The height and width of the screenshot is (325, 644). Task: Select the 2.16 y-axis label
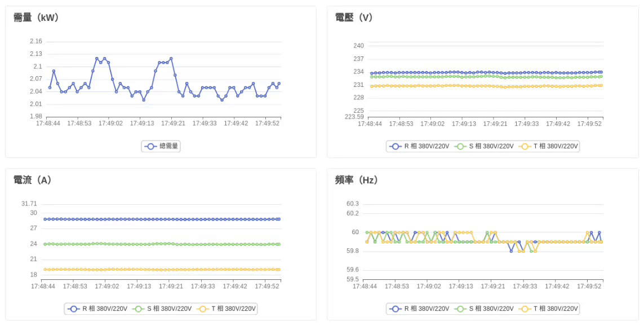35,42
